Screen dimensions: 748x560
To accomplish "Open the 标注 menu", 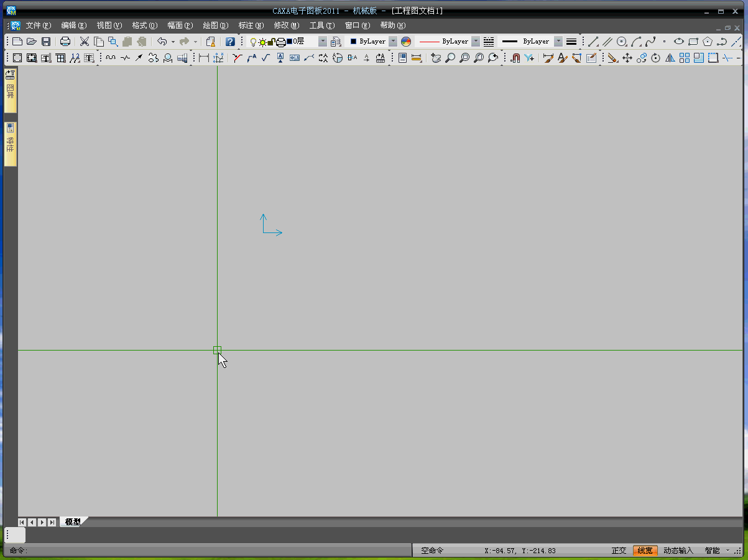I will (x=251, y=25).
